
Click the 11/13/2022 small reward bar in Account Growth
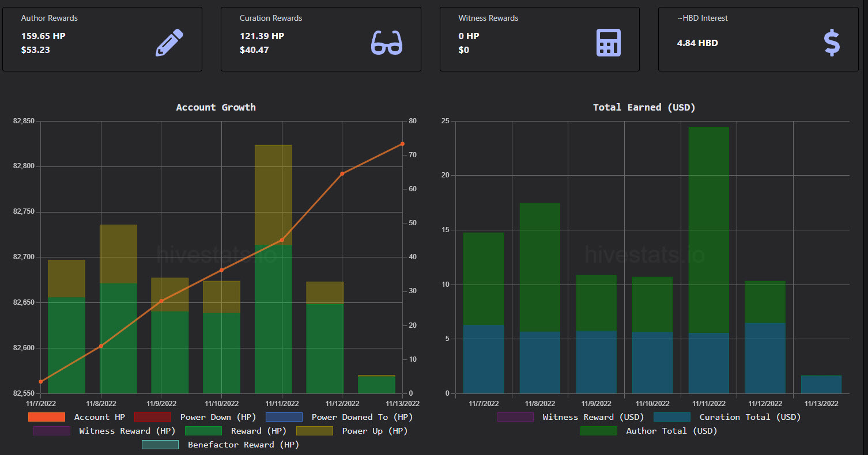[376, 384]
